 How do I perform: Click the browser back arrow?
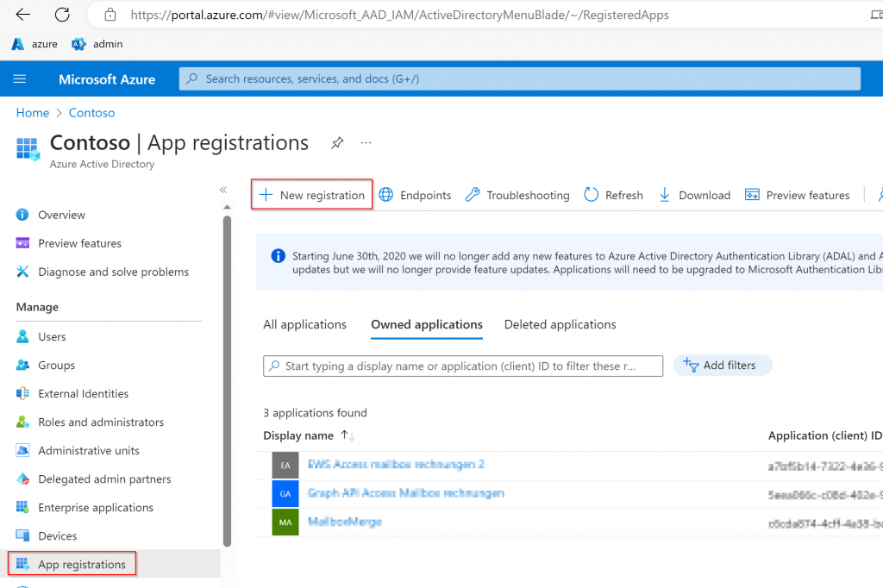pos(23,15)
